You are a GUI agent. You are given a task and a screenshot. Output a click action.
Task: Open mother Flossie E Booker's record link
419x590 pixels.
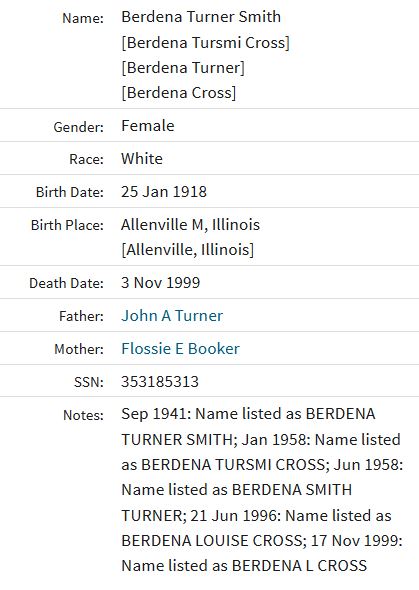point(180,348)
